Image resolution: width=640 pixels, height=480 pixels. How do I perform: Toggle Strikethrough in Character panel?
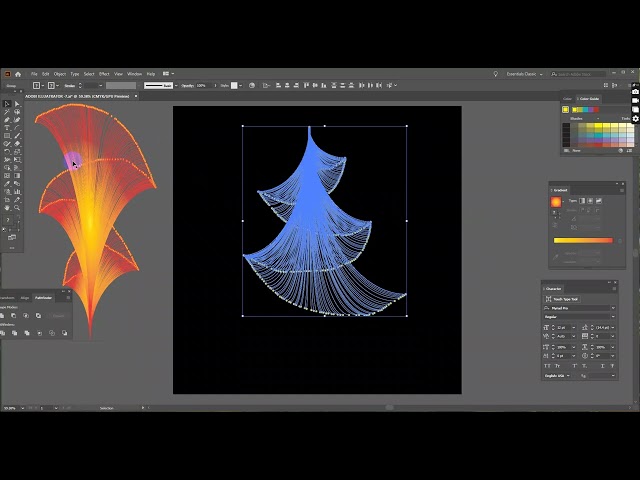612,366
